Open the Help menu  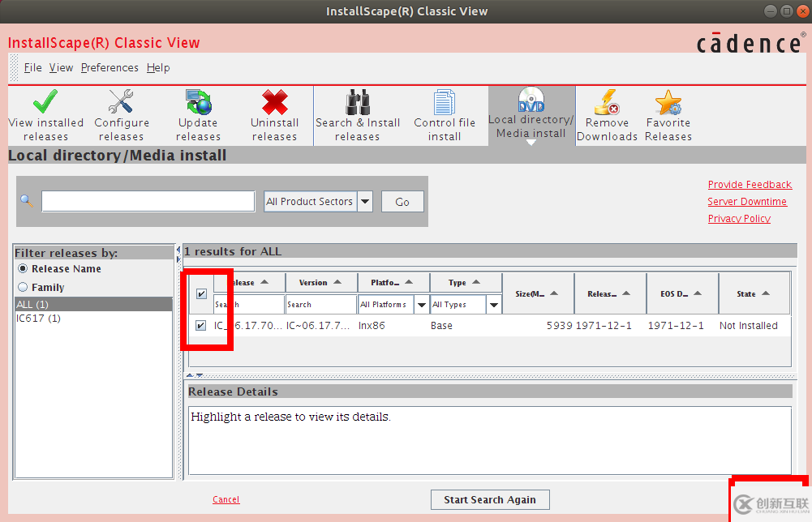coord(157,67)
